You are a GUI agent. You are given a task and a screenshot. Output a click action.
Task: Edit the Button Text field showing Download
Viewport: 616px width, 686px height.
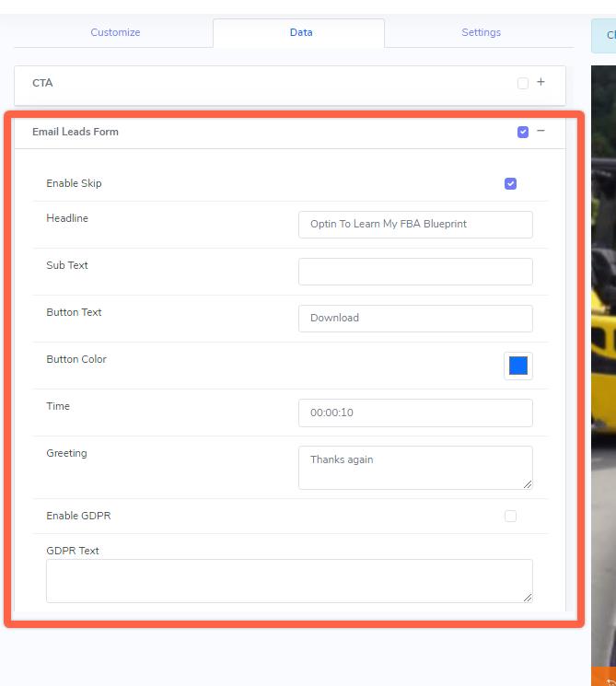pos(415,319)
